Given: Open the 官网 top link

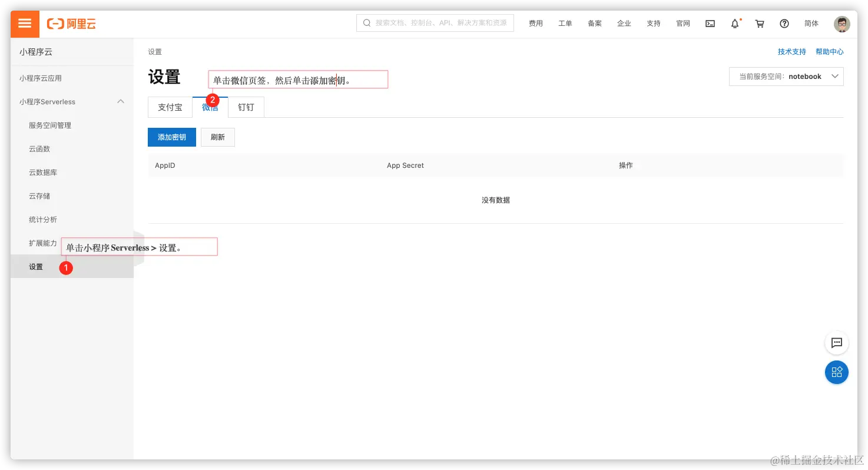Looking at the screenshot, I should (x=683, y=24).
